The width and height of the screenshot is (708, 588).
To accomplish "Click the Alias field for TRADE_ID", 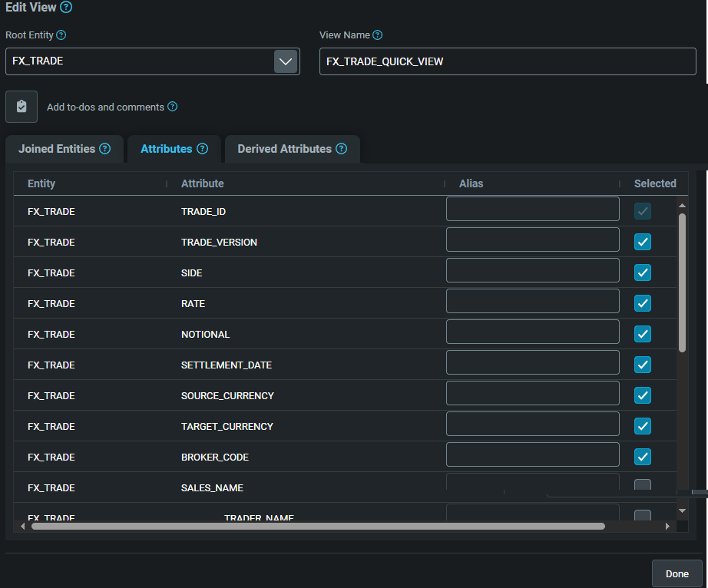I will [x=532, y=209].
